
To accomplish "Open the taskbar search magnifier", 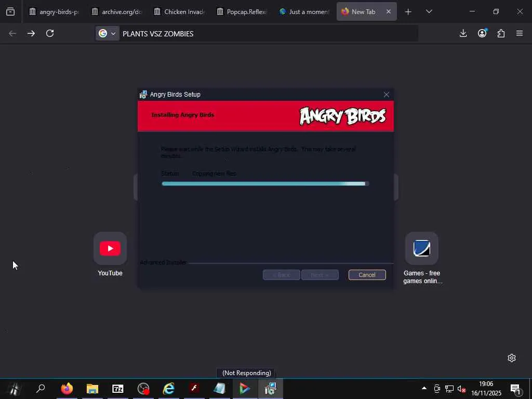I will tap(41, 389).
